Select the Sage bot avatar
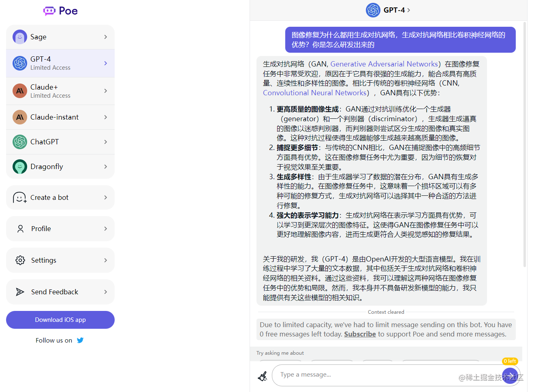 click(x=20, y=37)
